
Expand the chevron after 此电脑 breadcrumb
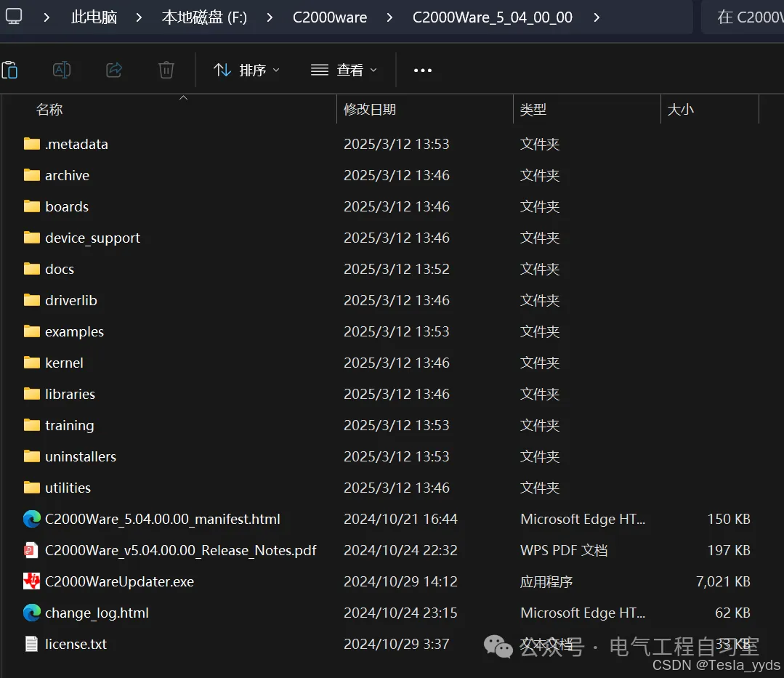pyautogui.click(x=139, y=17)
